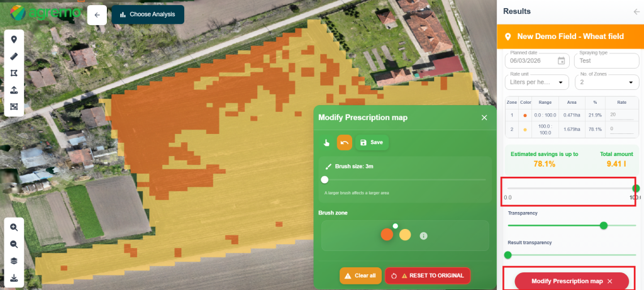Click the Total amount value 9.41 l
The image size is (644, 290).
(x=616, y=164)
